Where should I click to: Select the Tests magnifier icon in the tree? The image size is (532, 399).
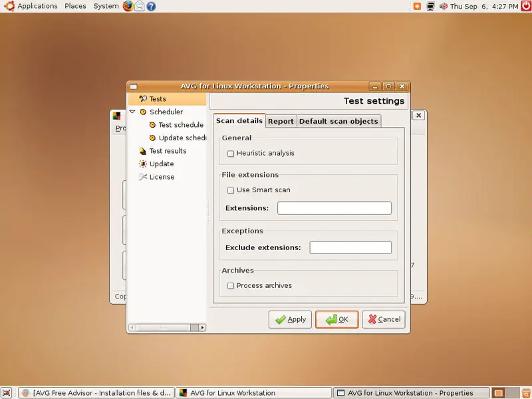[143, 98]
